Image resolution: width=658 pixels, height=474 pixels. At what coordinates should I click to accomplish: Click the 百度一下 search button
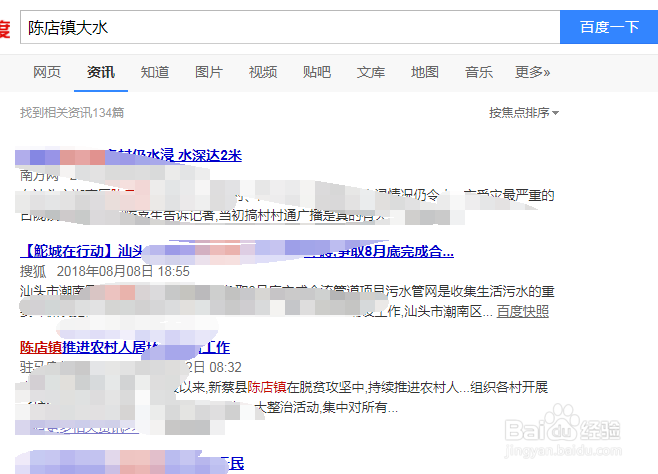(609, 27)
